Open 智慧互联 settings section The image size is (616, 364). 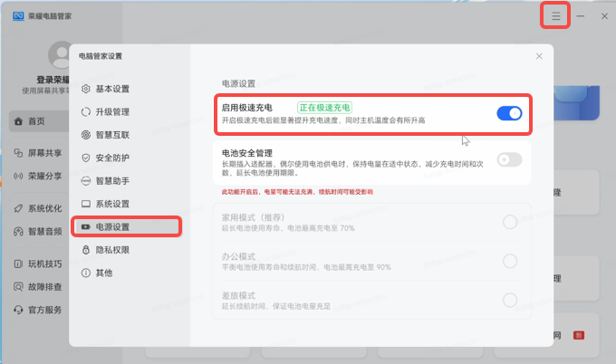click(112, 135)
